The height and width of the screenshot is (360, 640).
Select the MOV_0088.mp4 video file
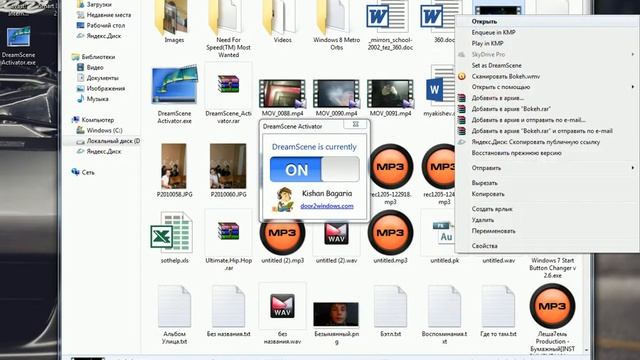[282, 94]
